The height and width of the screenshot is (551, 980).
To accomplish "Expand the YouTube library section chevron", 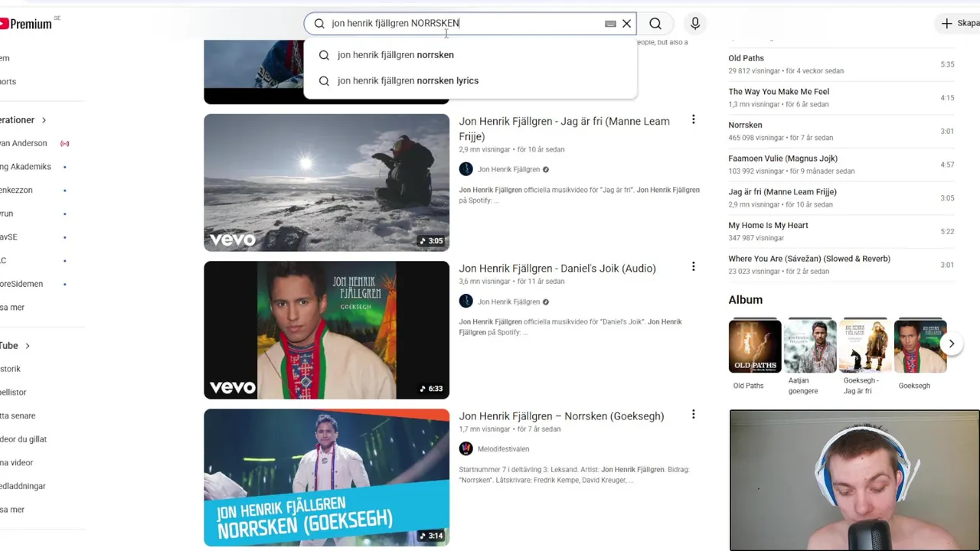I will (28, 346).
